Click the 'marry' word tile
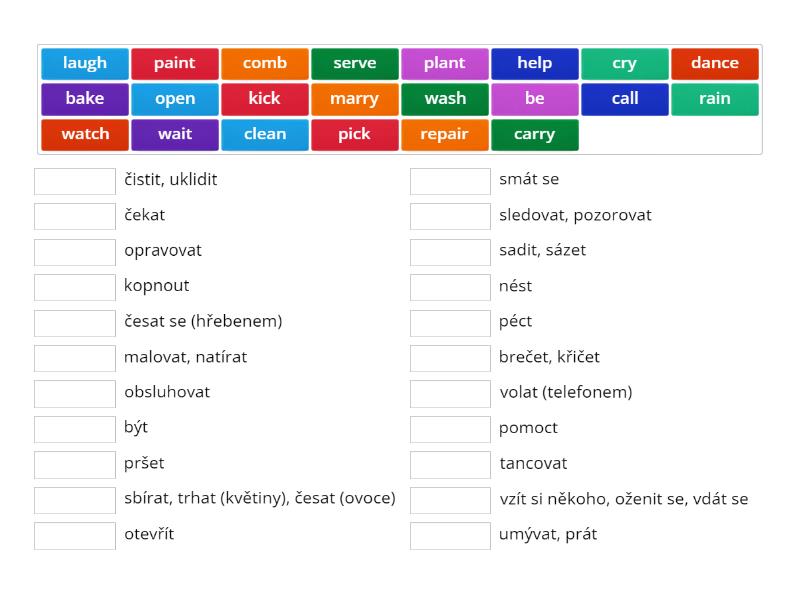This screenshot has width=800, height=600. [x=355, y=98]
